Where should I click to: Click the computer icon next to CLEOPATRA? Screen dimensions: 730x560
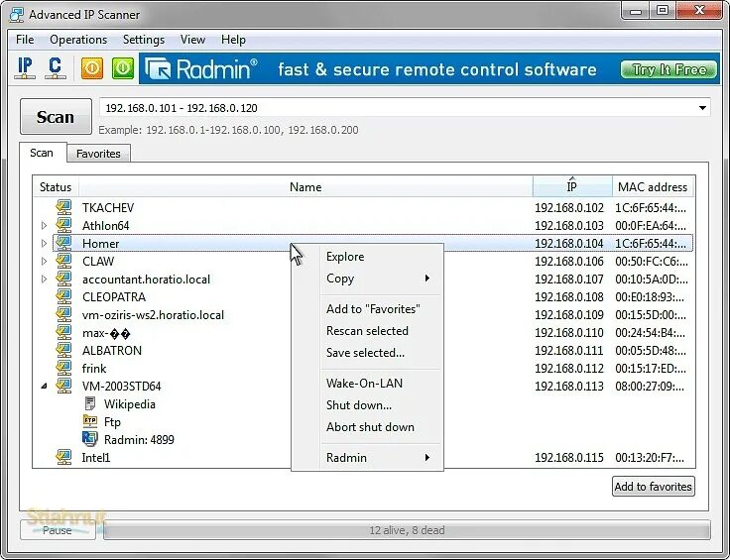point(63,296)
